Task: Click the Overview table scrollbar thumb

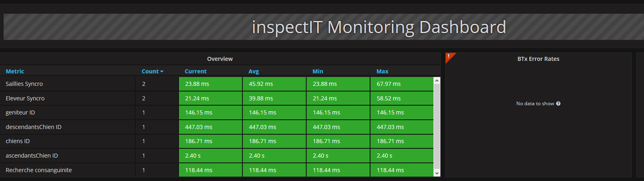Action: (437, 127)
